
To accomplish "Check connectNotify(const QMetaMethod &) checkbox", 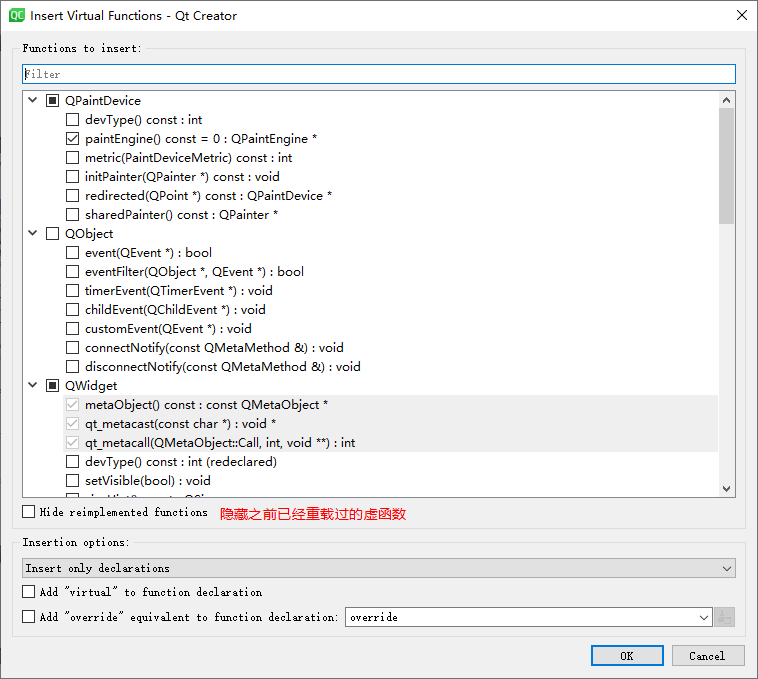I will [x=73, y=347].
